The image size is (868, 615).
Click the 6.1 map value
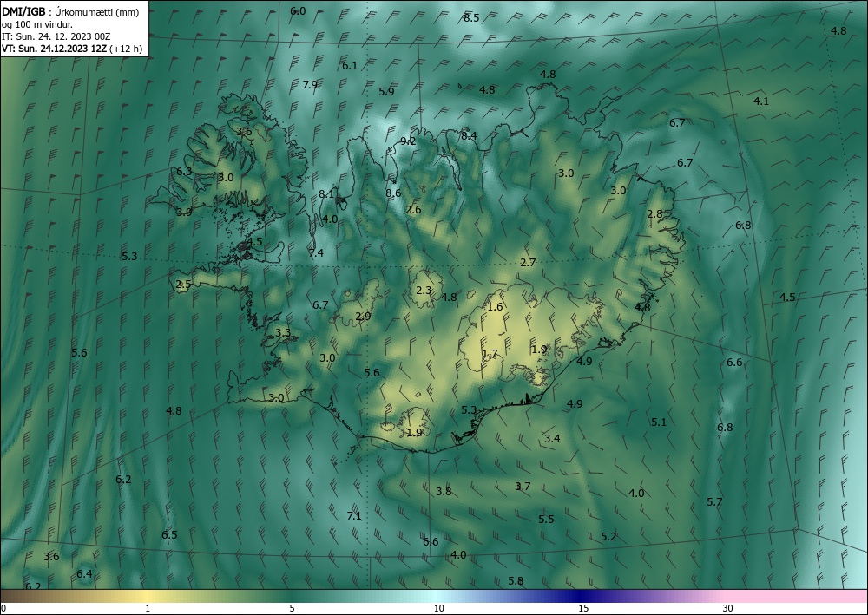[x=350, y=66]
